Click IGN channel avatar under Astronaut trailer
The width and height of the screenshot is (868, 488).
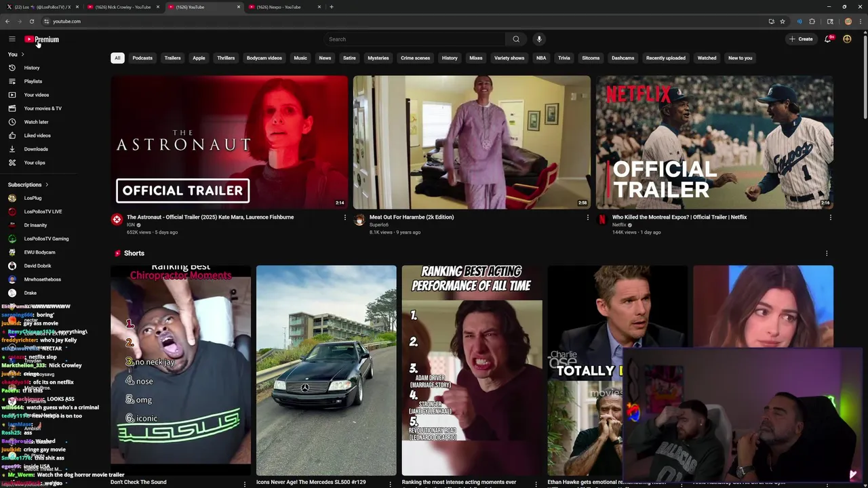point(117,220)
